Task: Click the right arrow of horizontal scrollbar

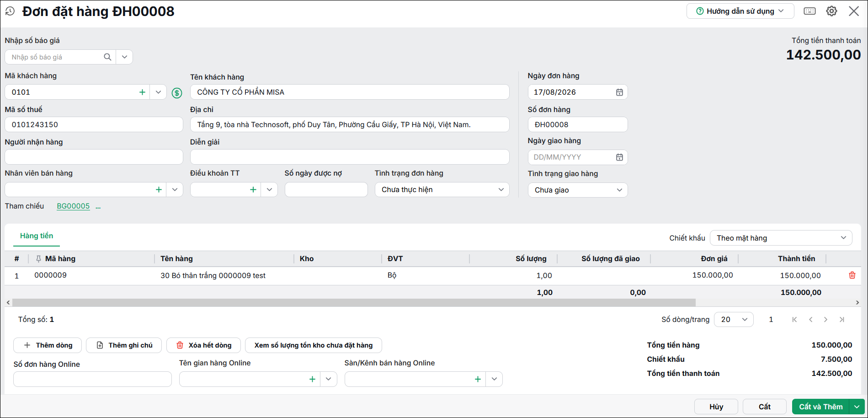Action: pyautogui.click(x=857, y=302)
